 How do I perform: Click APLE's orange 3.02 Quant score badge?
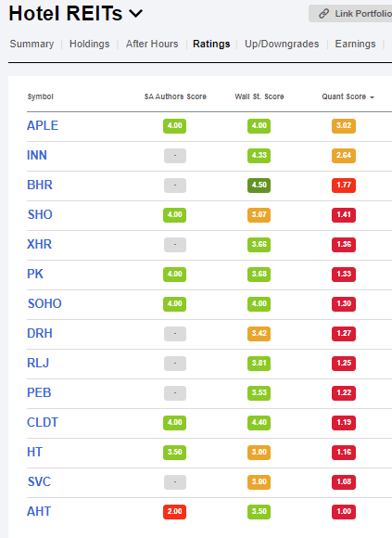[344, 125]
